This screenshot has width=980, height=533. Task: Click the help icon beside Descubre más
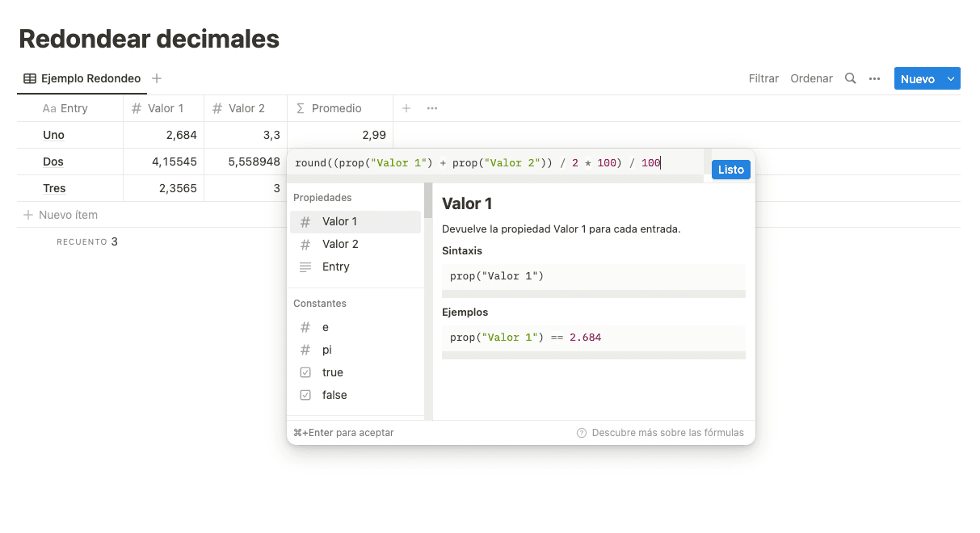(x=582, y=433)
